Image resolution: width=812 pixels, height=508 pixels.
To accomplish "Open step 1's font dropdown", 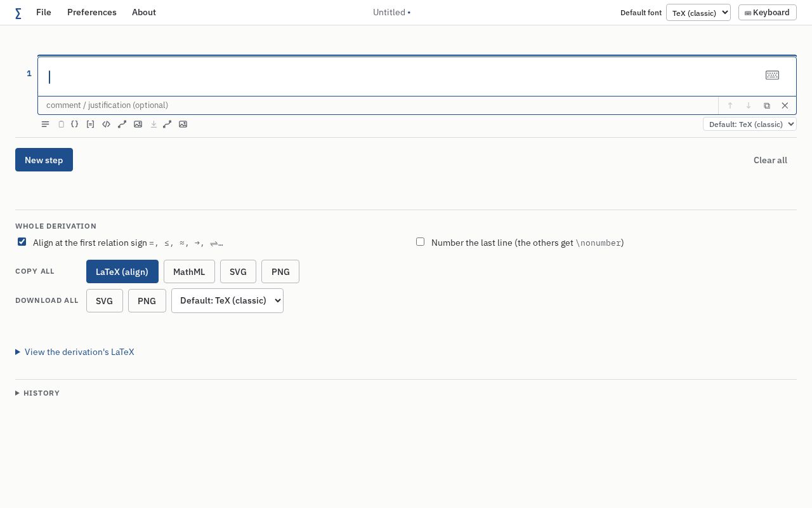I will click(x=750, y=124).
